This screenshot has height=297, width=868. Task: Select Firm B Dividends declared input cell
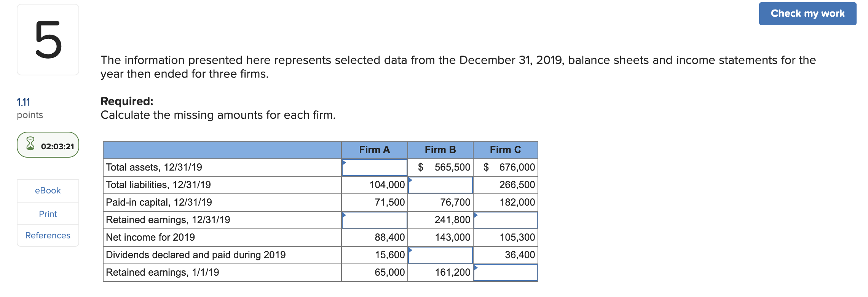pyautogui.click(x=440, y=255)
